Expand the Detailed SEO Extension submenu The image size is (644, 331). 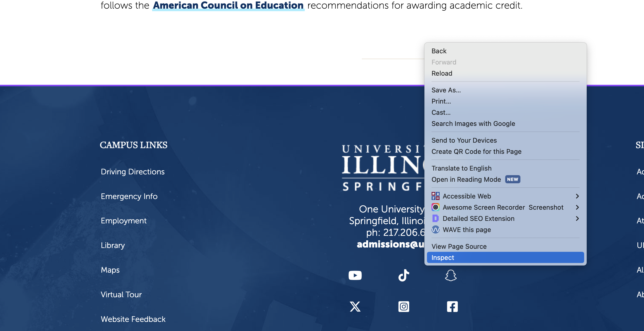tap(578, 218)
